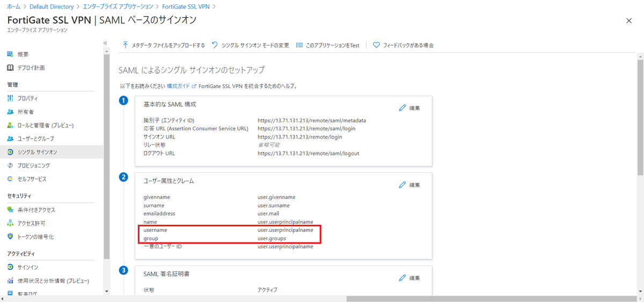Click メタデータ ファイルをアップロードする button
644x302 pixels.
pyautogui.click(x=164, y=45)
